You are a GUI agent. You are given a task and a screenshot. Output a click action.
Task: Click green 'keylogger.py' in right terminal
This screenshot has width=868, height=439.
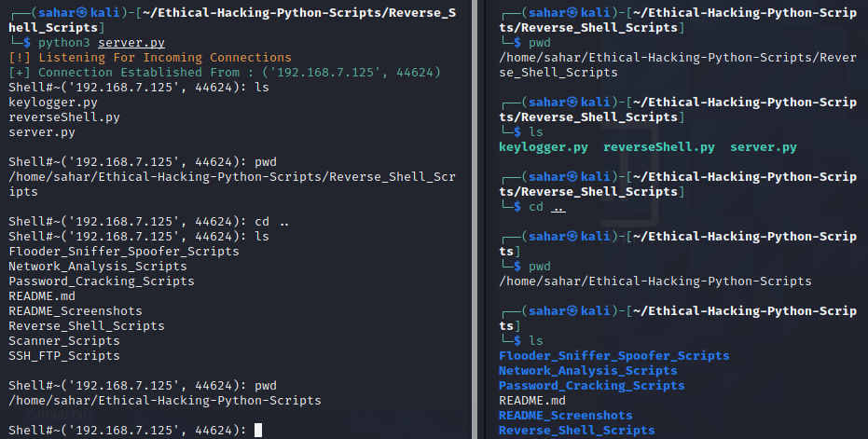click(x=544, y=147)
